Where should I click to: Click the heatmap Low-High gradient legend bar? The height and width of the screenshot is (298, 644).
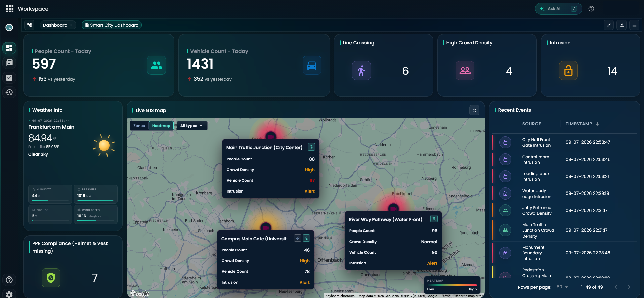click(x=452, y=285)
